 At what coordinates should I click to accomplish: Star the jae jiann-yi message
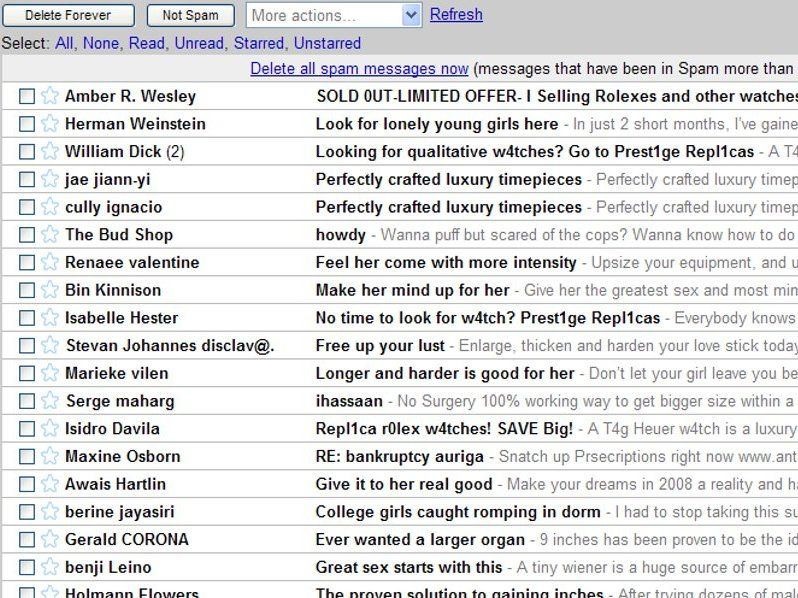[x=50, y=179]
